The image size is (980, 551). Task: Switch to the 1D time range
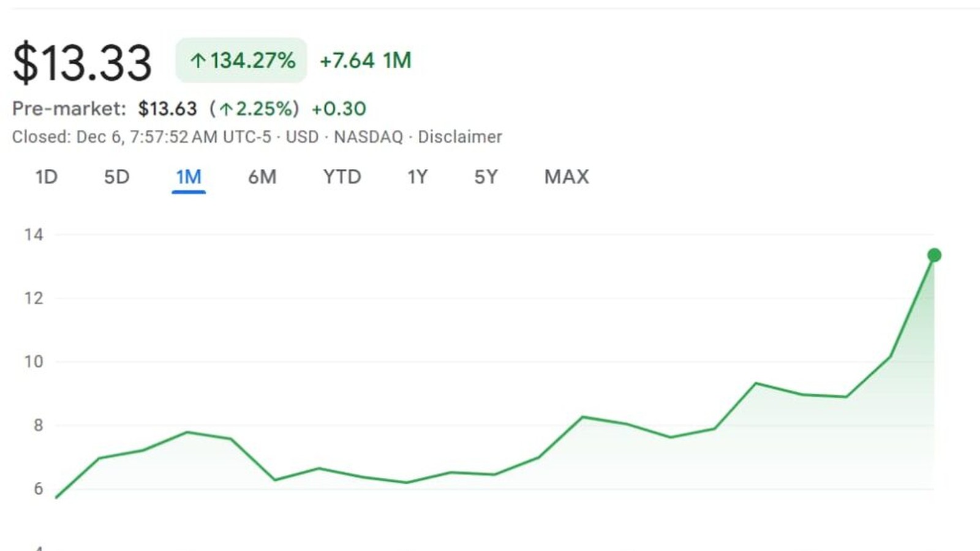coord(47,177)
